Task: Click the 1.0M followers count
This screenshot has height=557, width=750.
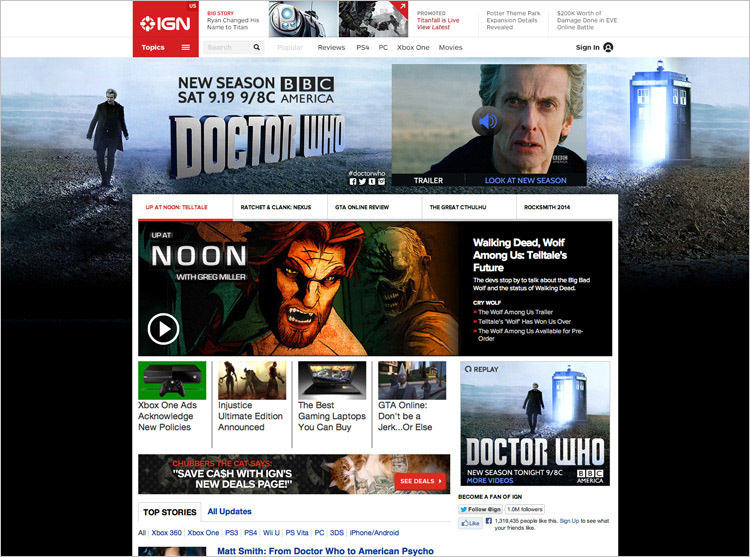Action: [x=525, y=509]
